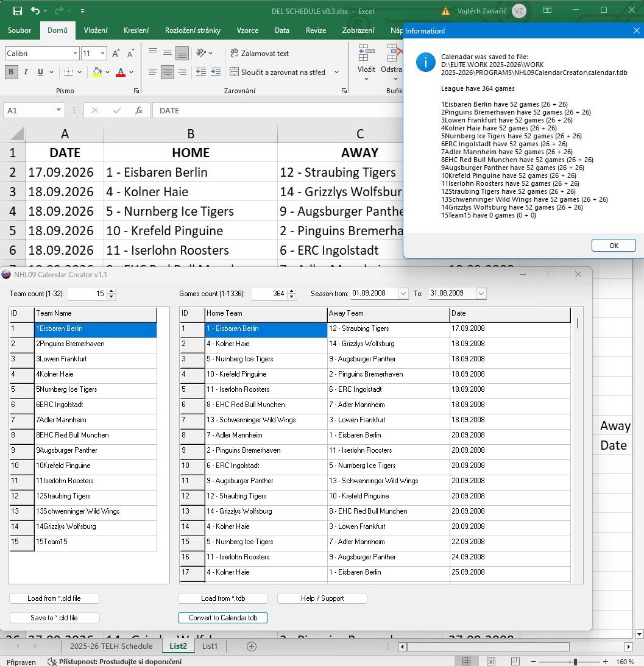The width and height of the screenshot is (644, 666).
Task: Open the Soubor menu
Action: tap(19, 30)
